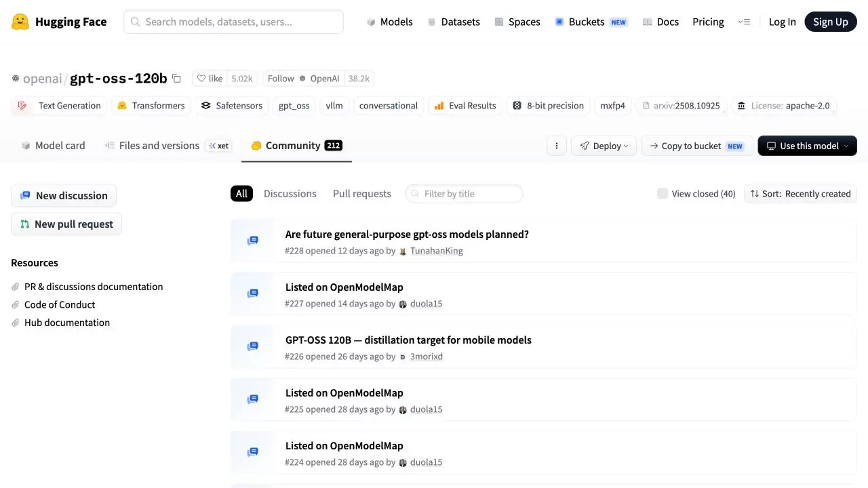The height and width of the screenshot is (488, 868).
Task: Select the Community tab
Action: [296, 146]
